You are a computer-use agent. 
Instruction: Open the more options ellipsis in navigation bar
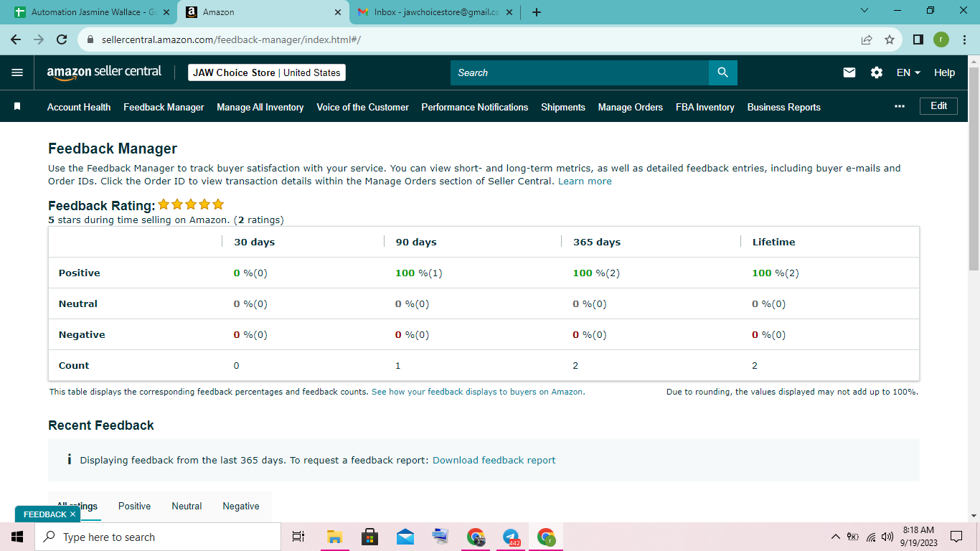900,106
